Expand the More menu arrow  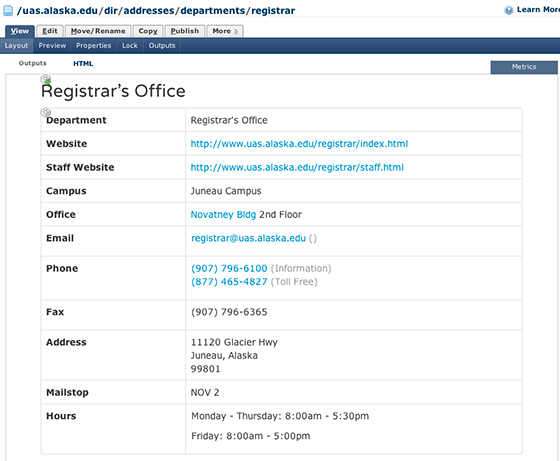tap(236, 31)
